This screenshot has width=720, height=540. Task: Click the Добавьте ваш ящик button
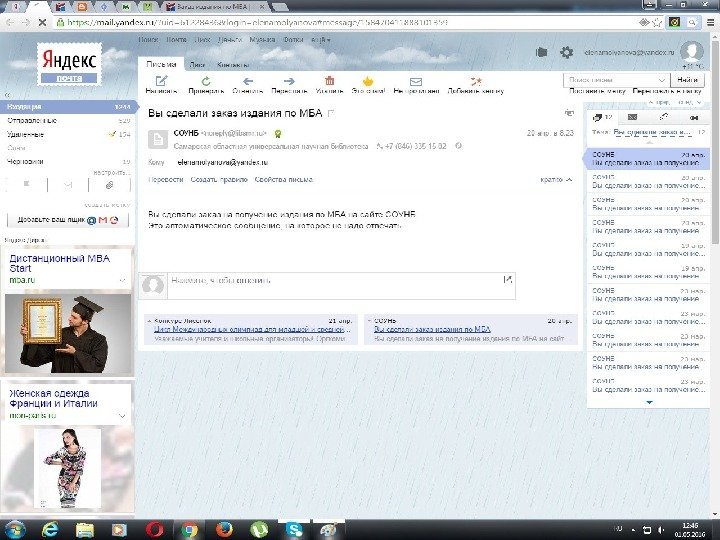[x=68, y=220]
